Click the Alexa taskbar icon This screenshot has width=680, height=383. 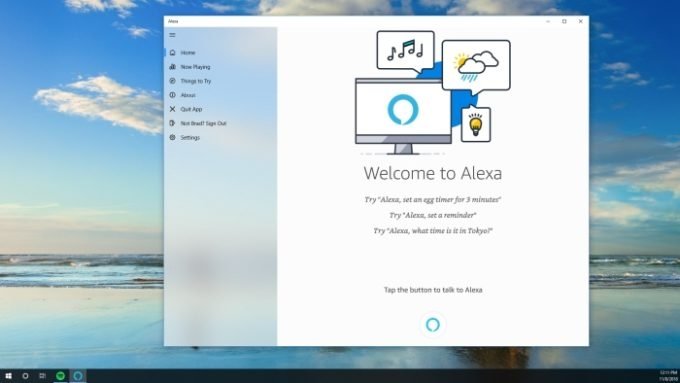(78, 376)
